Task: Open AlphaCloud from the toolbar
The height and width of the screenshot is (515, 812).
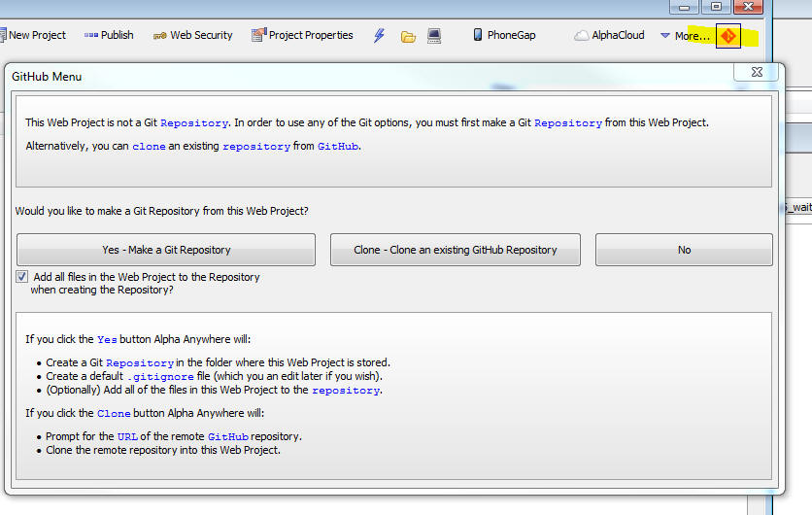Action: (610, 35)
